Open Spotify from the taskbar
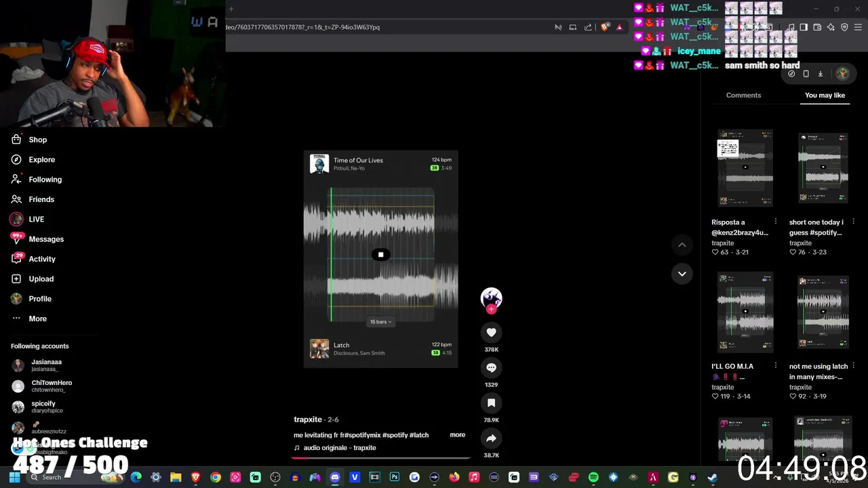Image resolution: width=868 pixels, height=488 pixels. [593, 477]
